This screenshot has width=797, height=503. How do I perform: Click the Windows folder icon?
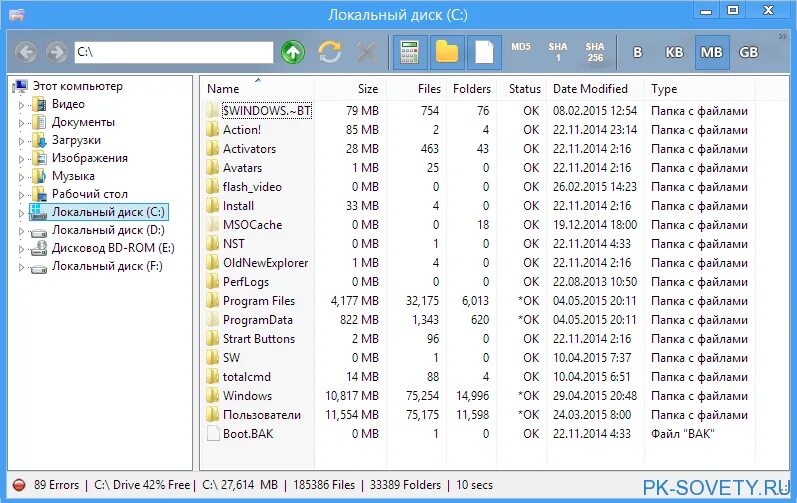coord(212,396)
